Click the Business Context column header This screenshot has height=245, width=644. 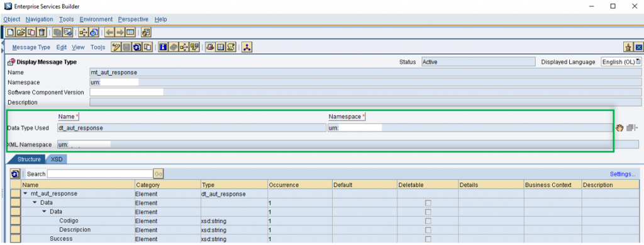click(553, 185)
